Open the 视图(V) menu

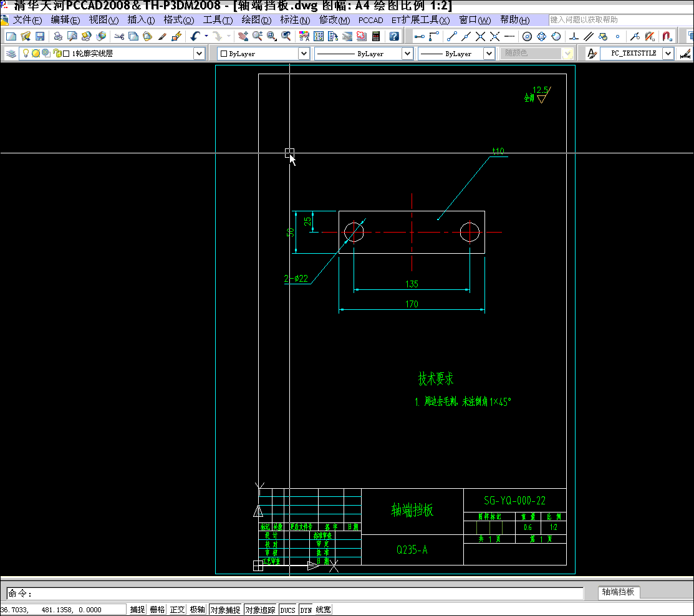(x=104, y=20)
